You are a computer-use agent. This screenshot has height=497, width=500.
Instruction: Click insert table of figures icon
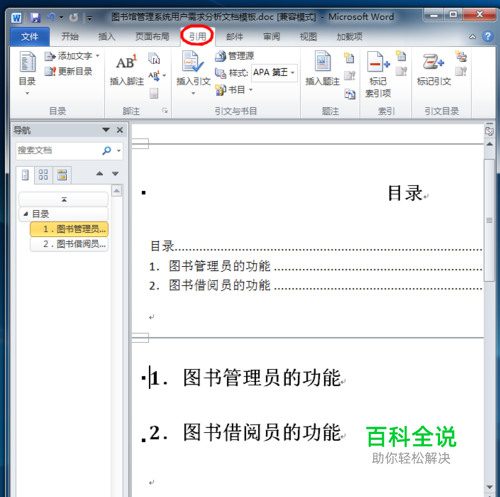[349, 58]
